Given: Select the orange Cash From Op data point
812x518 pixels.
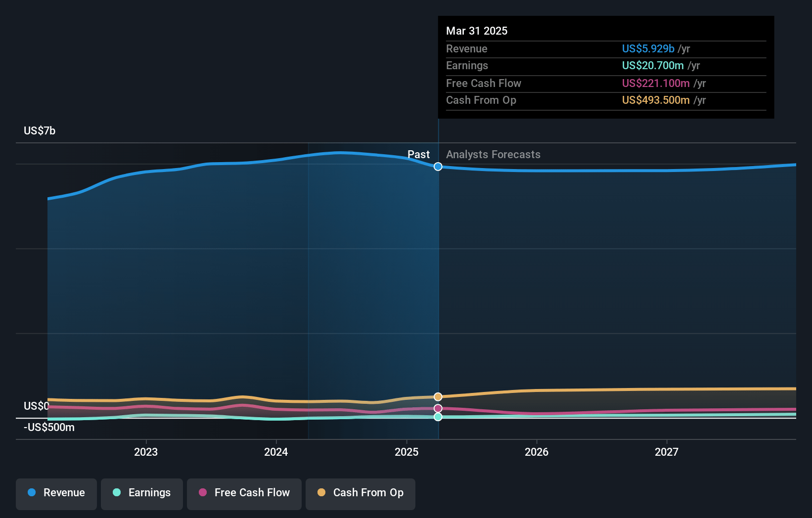Looking at the screenshot, I should [x=438, y=397].
